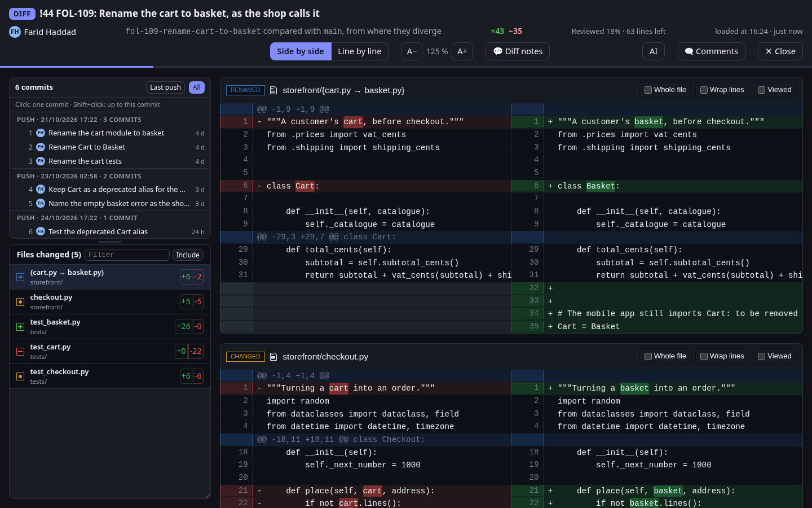Select commit "Rename the cart tests"
This screenshot has width=812, height=508.
coord(110,161)
